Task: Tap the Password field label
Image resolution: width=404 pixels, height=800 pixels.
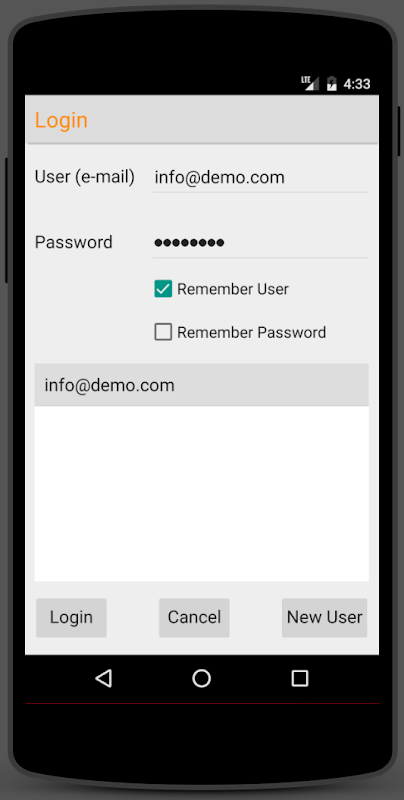Action: [73, 242]
